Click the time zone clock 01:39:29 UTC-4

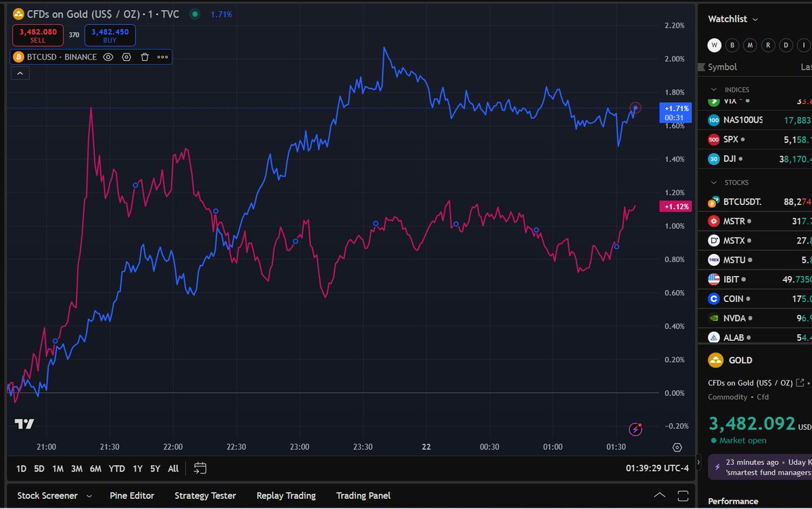point(657,468)
